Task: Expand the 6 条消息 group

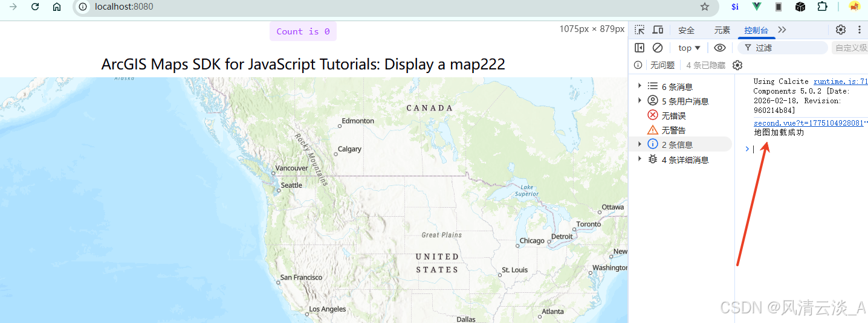Action: coord(640,86)
